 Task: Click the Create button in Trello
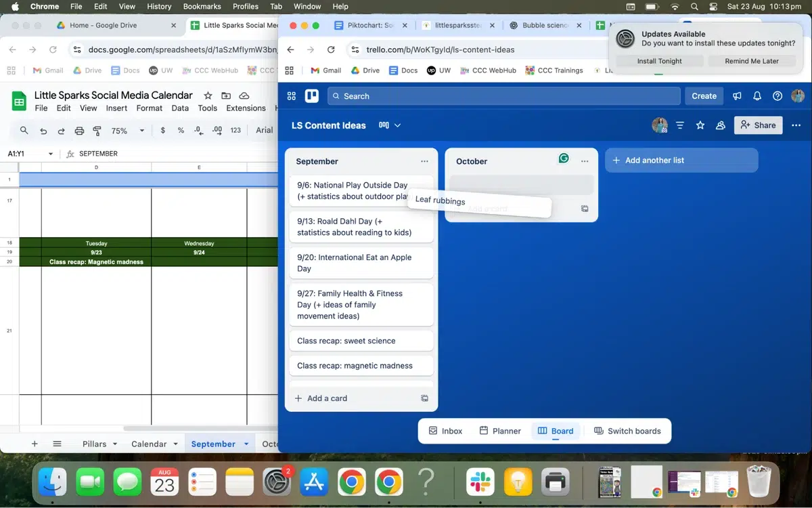click(x=704, y=96)
